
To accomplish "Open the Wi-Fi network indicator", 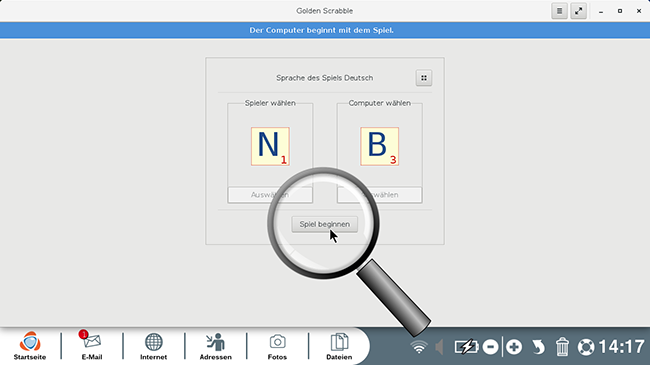I will (x=419, y=347).
